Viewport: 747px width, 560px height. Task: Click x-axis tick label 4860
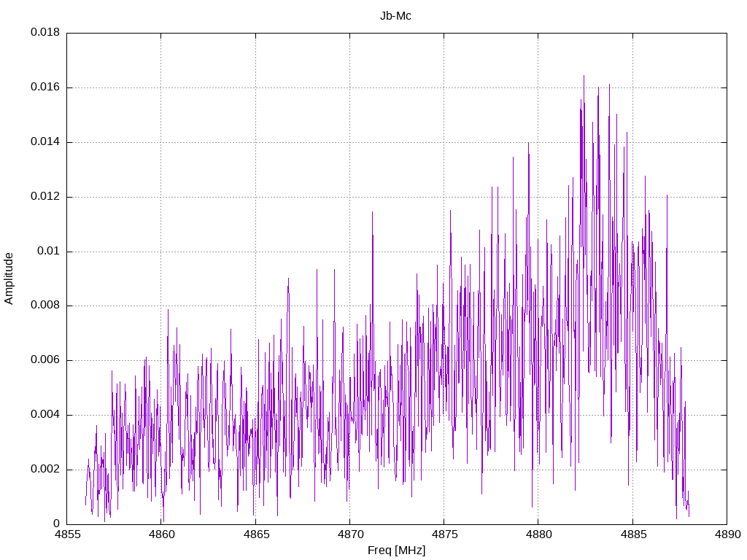[161, 534]
